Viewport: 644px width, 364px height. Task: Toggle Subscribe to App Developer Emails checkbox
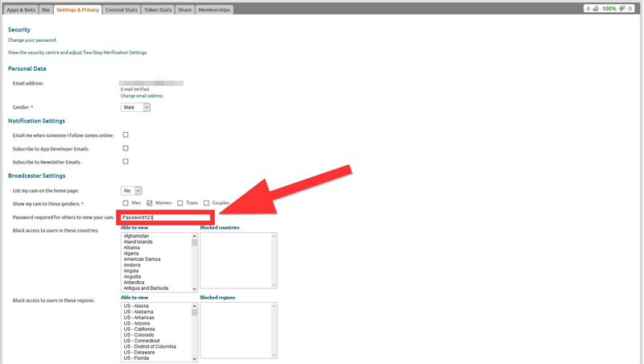[x=126, y=148]
